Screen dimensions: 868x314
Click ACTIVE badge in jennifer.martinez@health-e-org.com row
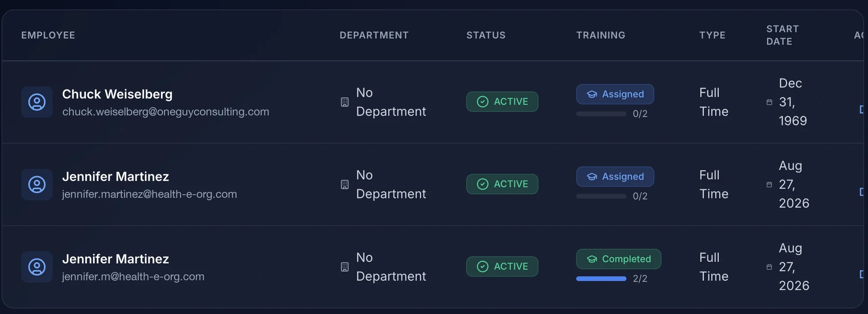tap(502, 184)
